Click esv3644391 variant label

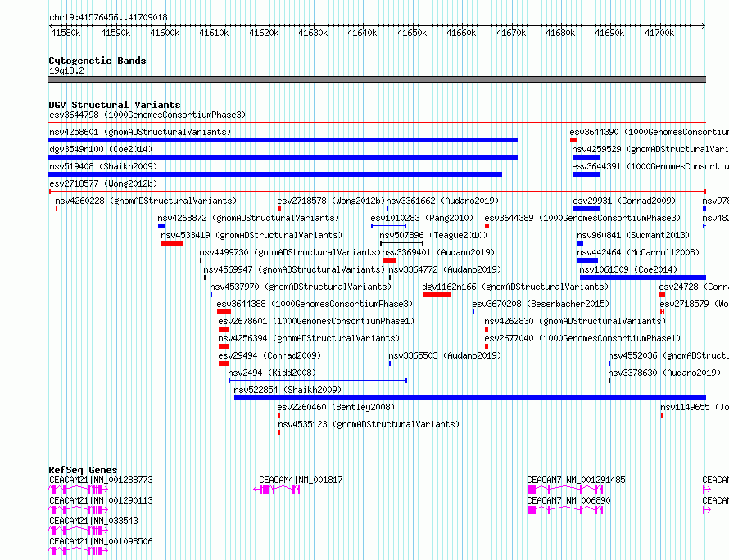click(650, 166)
